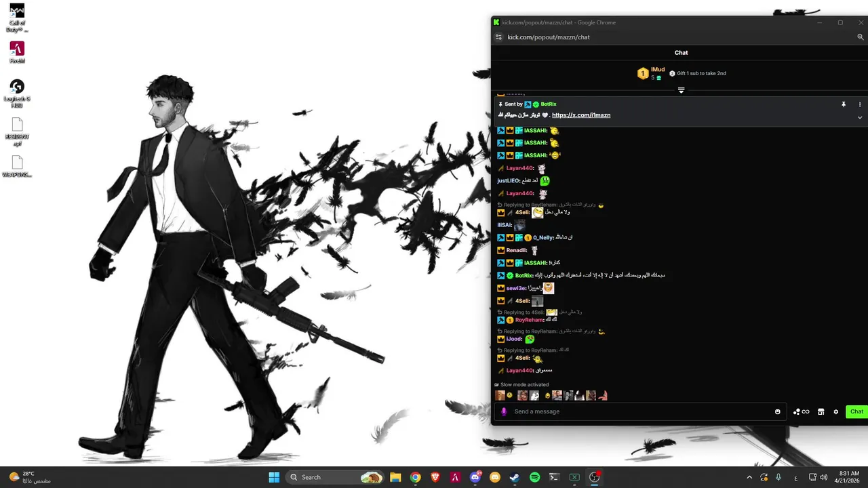
Task: Open pinned message three-dot options menu
Action: tap(860, 104)
